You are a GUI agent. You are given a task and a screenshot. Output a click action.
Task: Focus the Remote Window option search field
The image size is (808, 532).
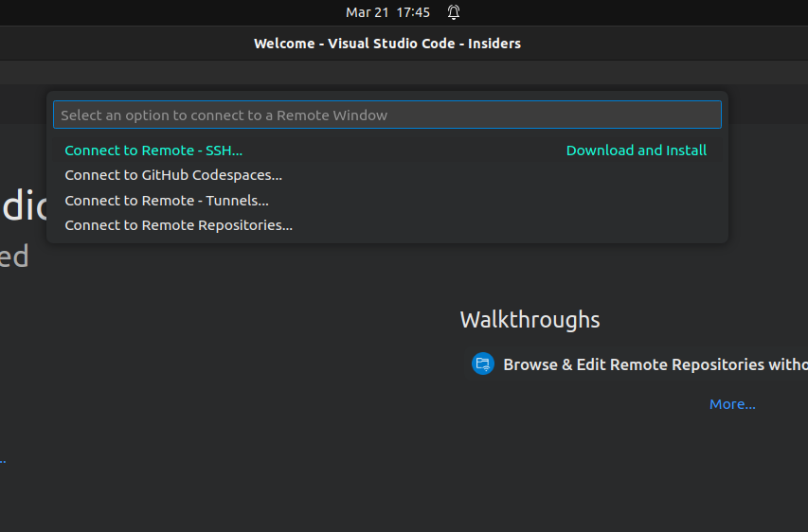(387, 115)
